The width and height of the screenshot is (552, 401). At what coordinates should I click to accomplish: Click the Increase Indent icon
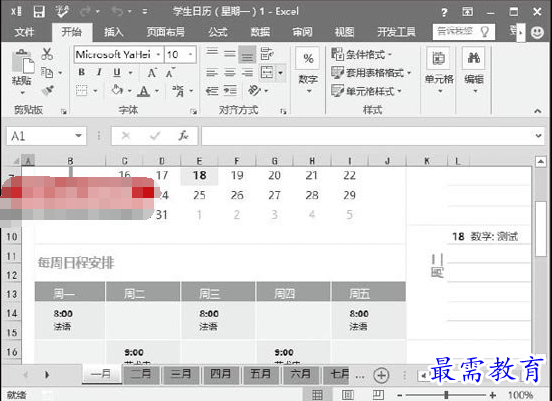click(x=230, y=90)
